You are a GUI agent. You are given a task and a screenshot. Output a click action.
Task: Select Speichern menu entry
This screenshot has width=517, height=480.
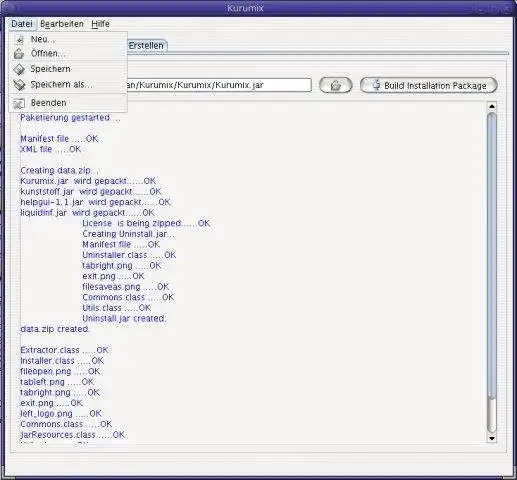68,69
